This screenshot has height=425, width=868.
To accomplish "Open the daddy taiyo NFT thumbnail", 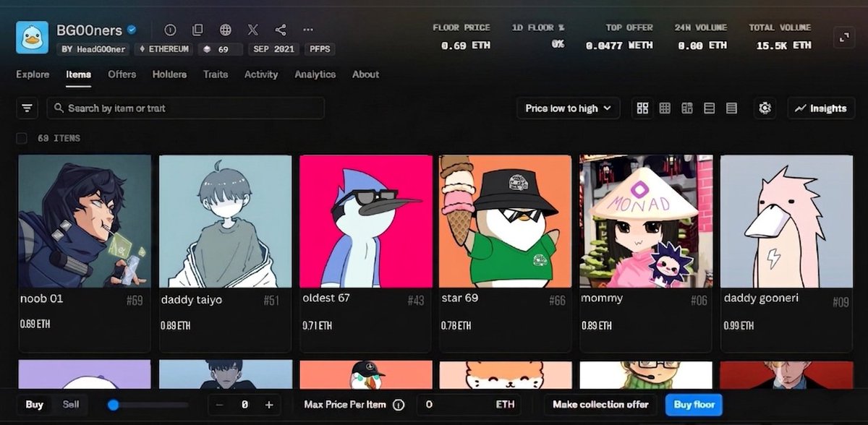I will (226, 221).
